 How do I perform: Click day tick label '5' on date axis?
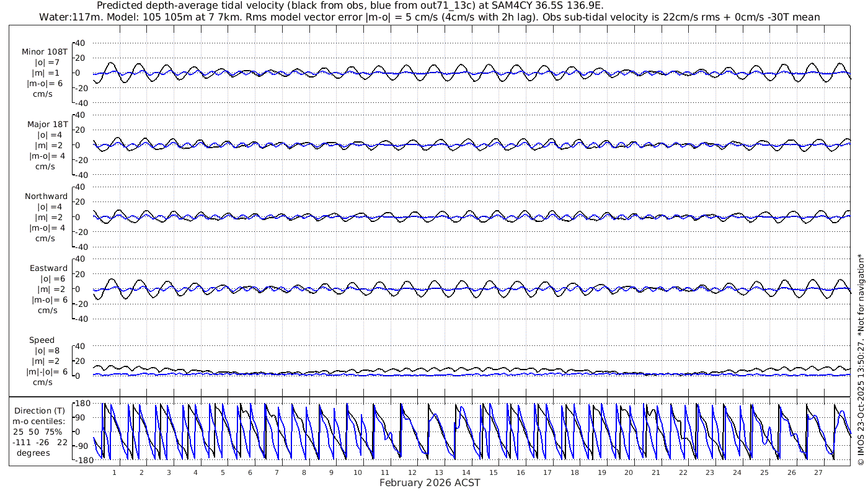pos(223,472)
